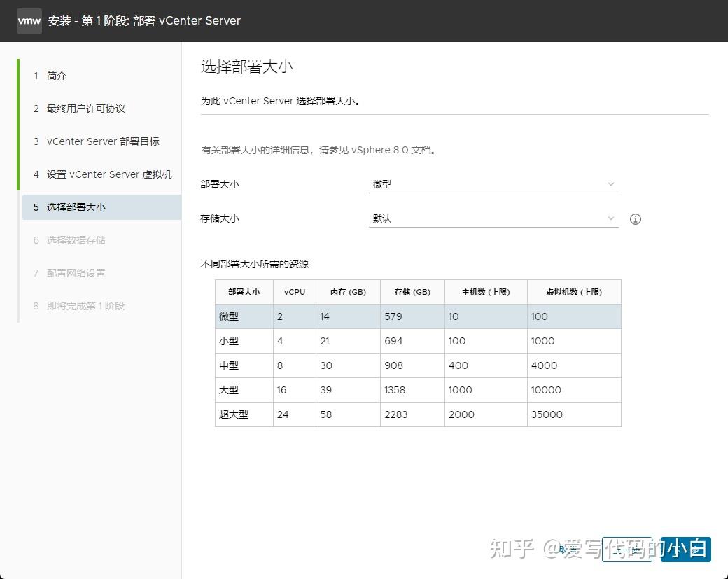Click the 超大型 row label in table
This screenshot has width=728, height=579.
(x=234, y=414)
